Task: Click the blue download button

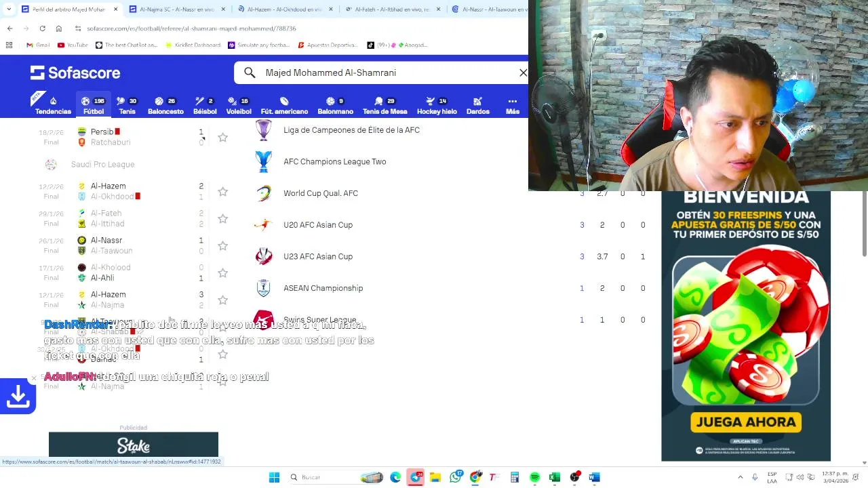Action: click(18, 396)
